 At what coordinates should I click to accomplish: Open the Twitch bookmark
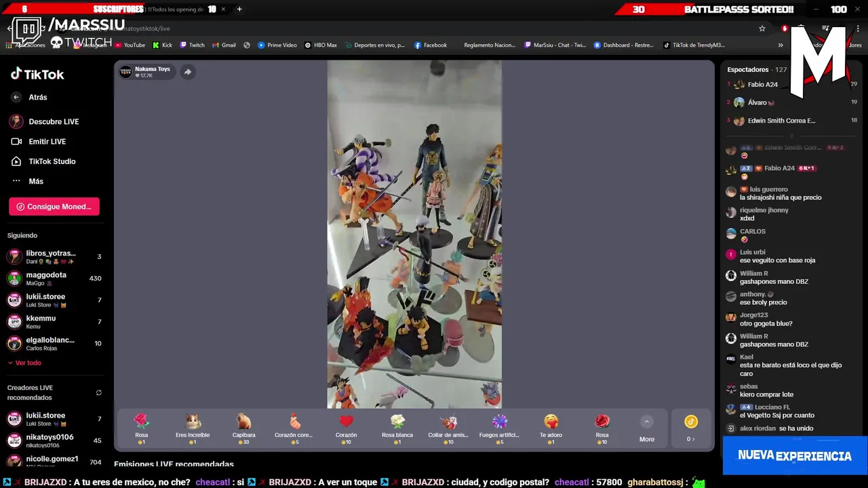(192, 45)
